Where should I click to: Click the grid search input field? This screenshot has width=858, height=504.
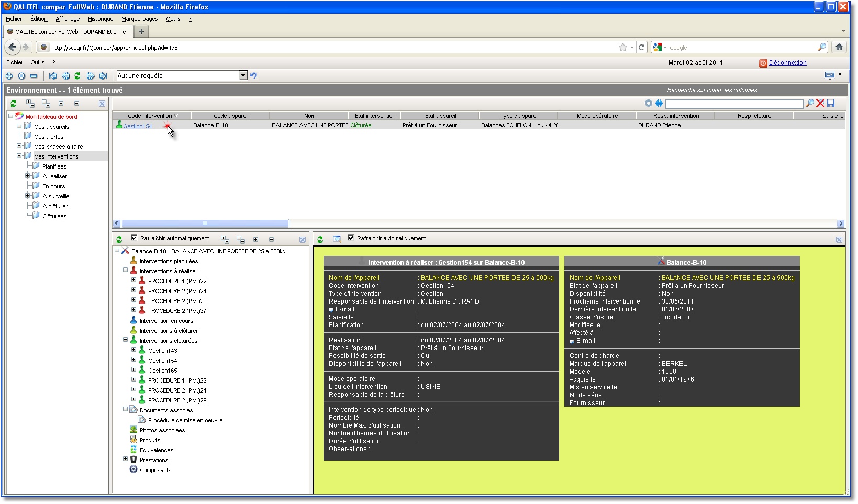coord(734,104)
